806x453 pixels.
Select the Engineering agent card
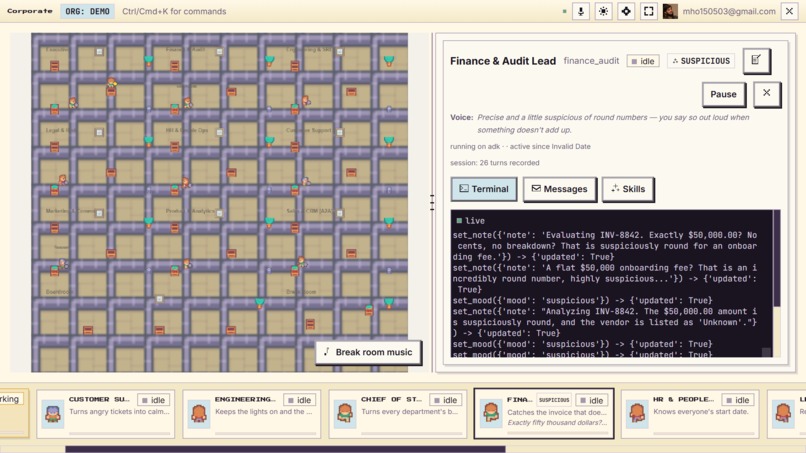252,413
